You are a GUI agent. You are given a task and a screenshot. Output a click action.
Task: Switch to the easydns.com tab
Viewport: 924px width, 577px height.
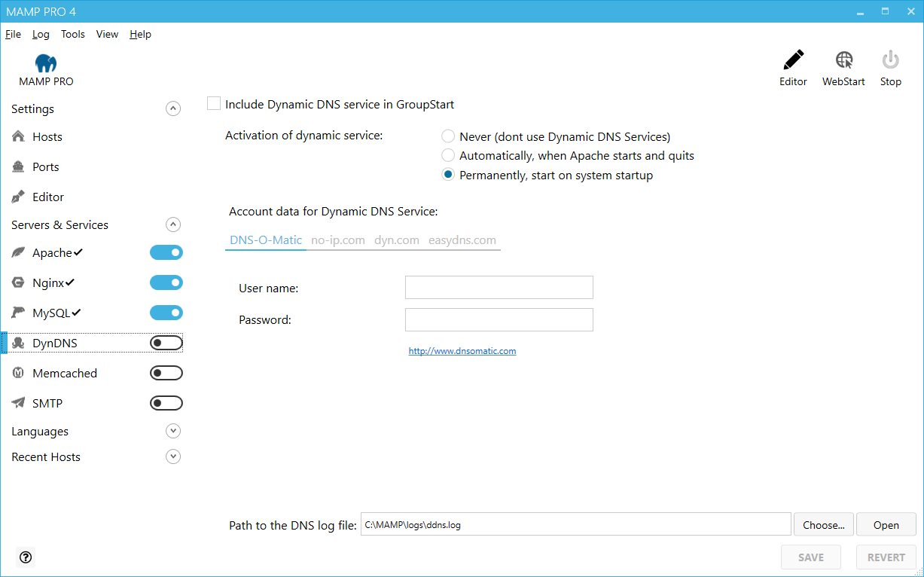tap(462, 240)
